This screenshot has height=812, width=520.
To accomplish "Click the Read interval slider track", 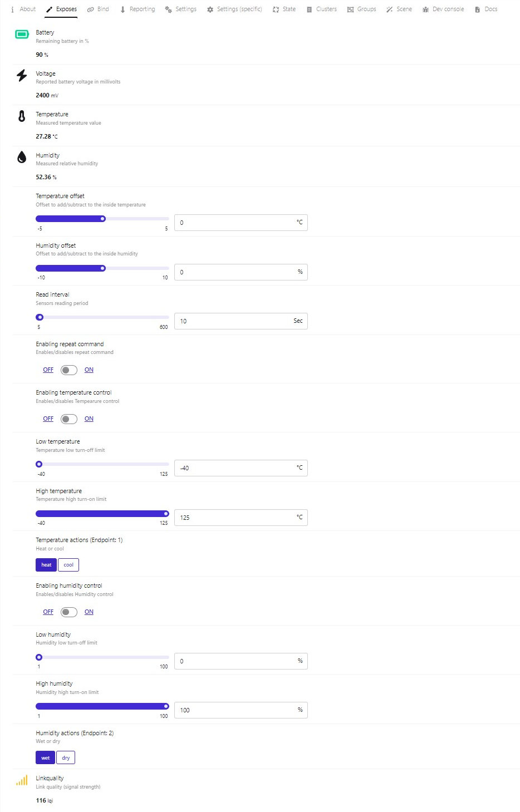I will tap(102, 317).
